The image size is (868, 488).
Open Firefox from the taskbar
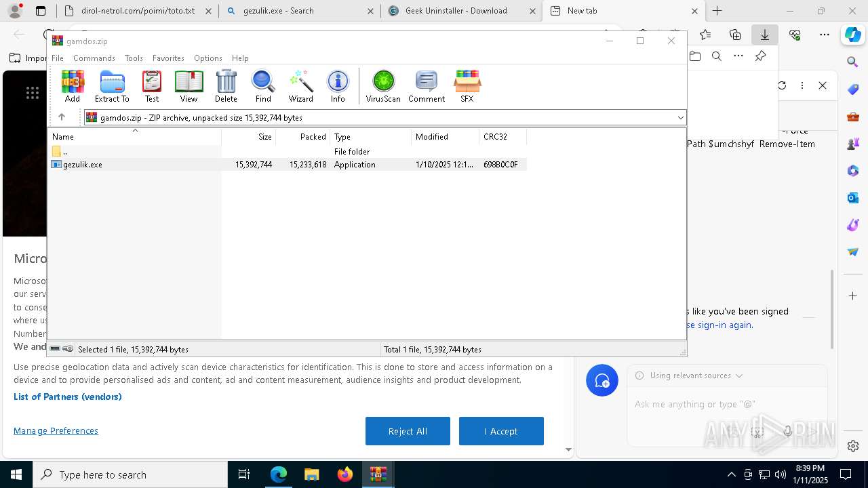(345, 474)
